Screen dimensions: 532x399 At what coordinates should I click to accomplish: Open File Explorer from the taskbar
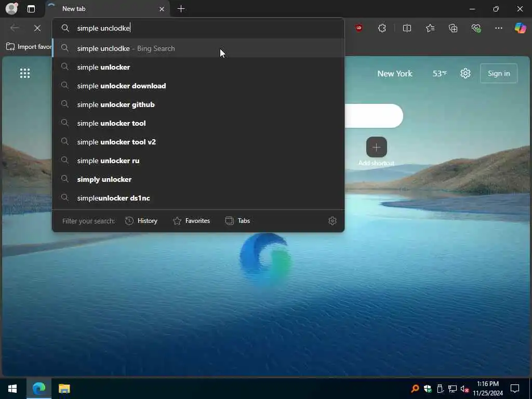click(64, 389)
